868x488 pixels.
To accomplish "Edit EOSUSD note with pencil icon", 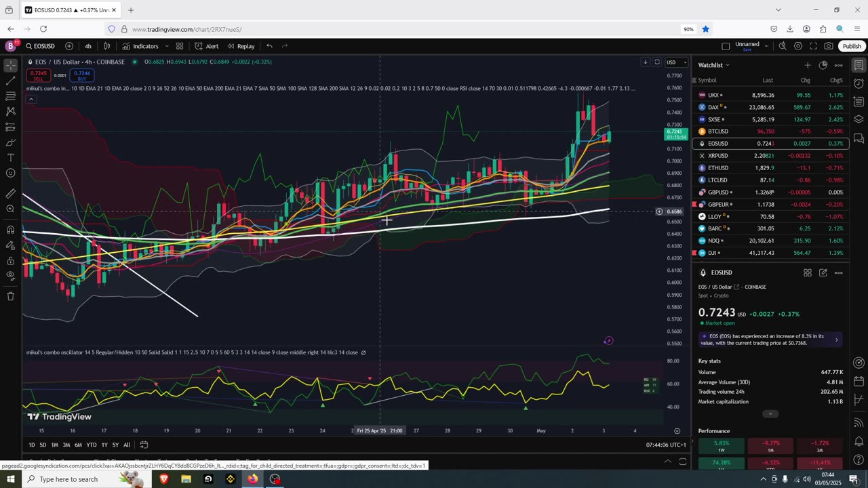I will click(823, 272).
